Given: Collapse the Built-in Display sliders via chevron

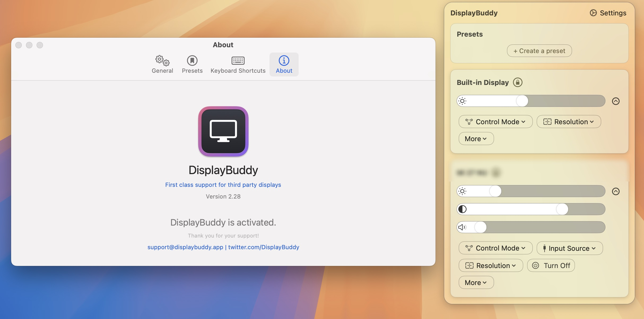Looking at the screenshot, I should (x=616, y=101).
